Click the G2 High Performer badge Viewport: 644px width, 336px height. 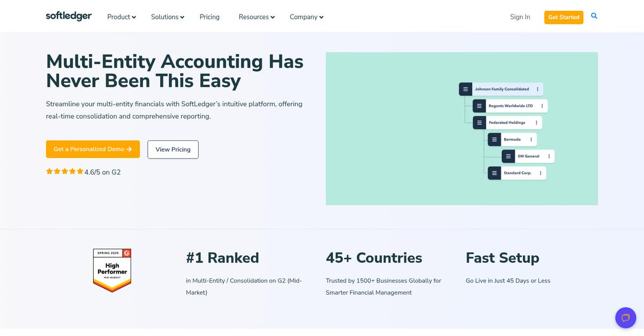[112, 270]
